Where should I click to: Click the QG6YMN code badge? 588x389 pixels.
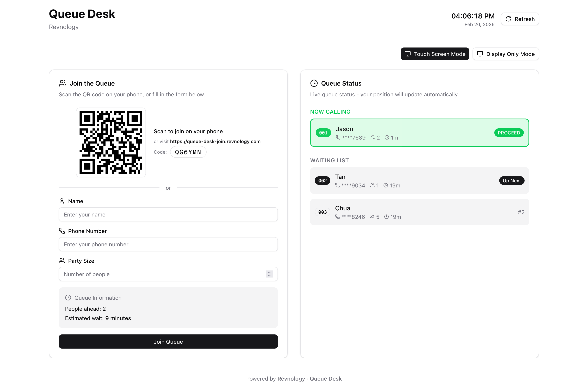tap(188, 152)
